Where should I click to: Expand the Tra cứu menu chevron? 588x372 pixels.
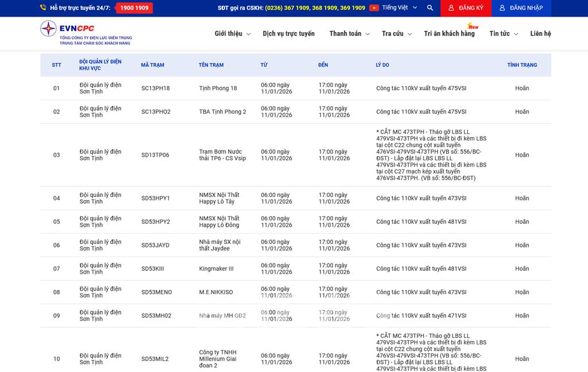point(410,34)
